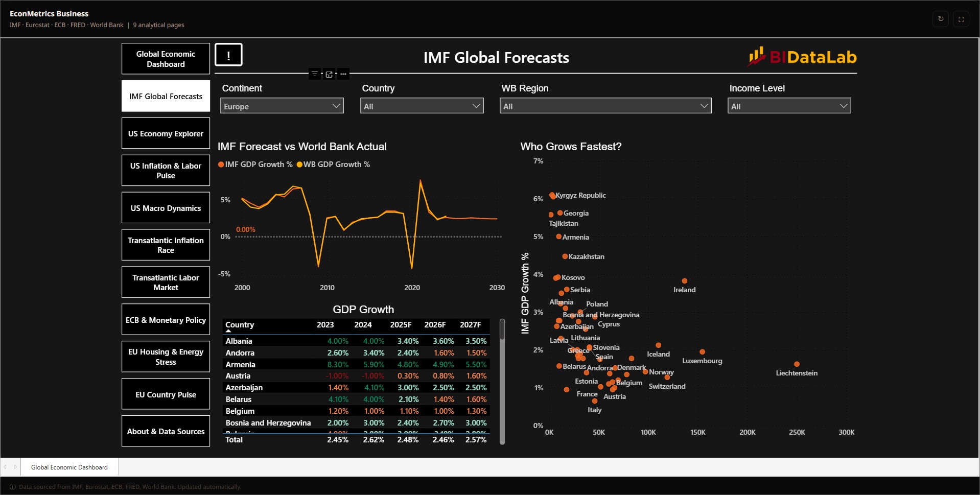
Task: Expand the Income Level dropdown
Action: pyautogui.click(x=789, y=106)
